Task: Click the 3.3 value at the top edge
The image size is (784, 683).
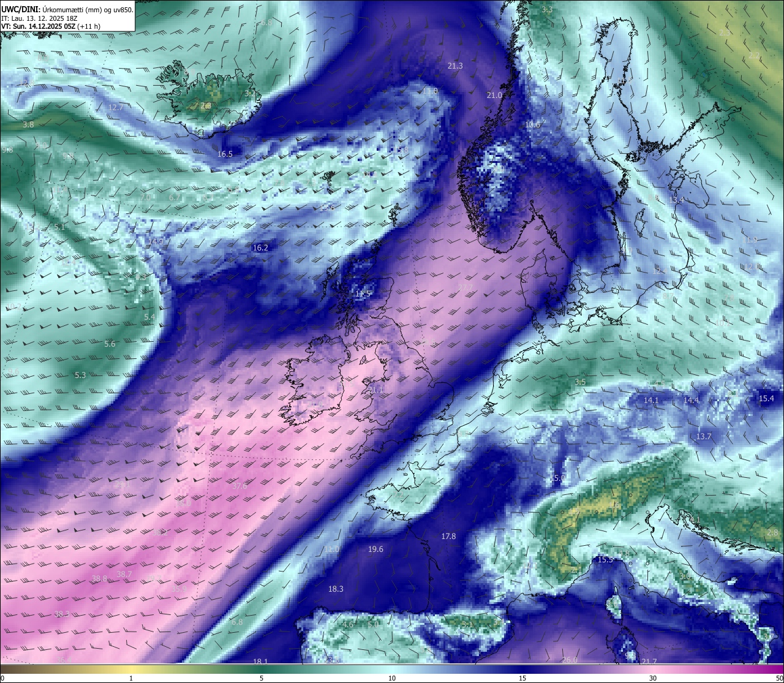Action: tap(547, 10)
